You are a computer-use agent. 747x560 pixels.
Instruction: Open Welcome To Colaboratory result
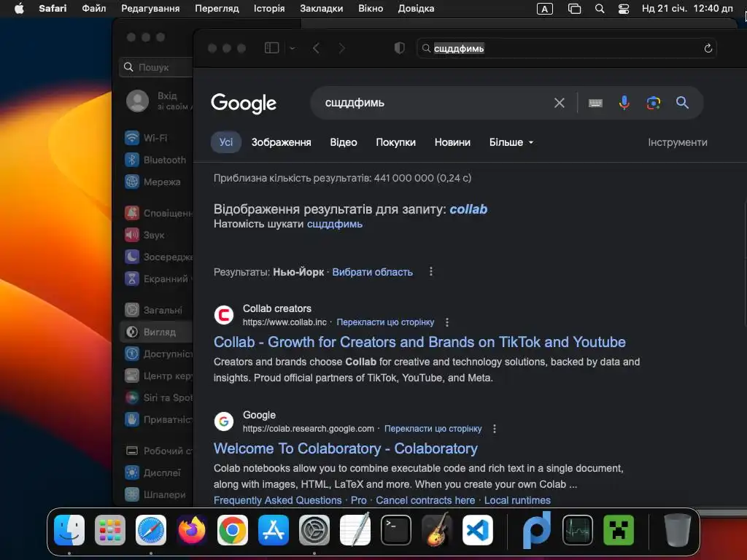(345, 448)
